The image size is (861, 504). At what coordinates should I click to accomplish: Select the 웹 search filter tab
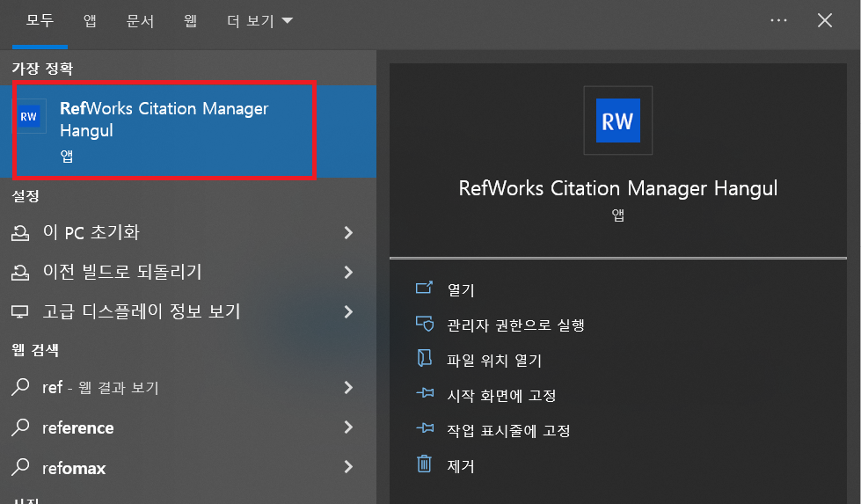[190, 21]
